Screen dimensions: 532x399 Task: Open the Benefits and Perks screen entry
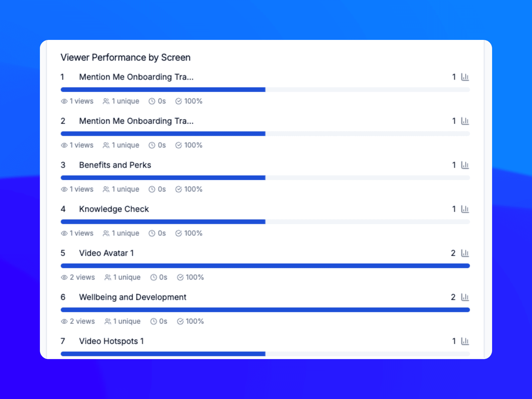[115, 165]
